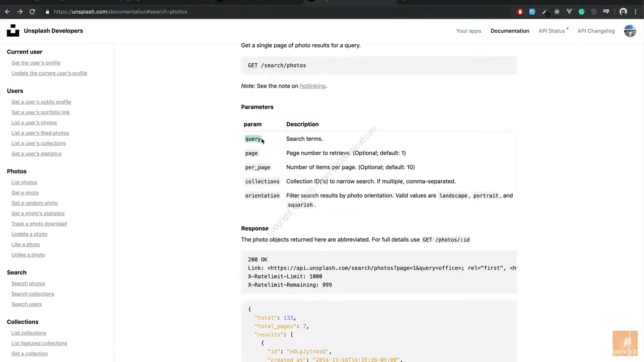Open the Chrome profile avatar button

pos(623,12)
